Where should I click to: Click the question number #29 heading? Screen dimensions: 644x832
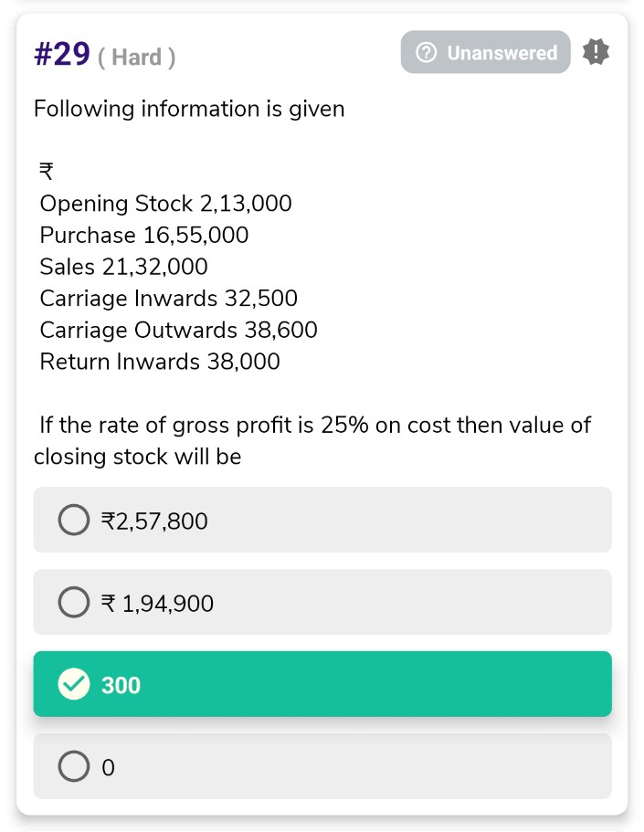62,55
